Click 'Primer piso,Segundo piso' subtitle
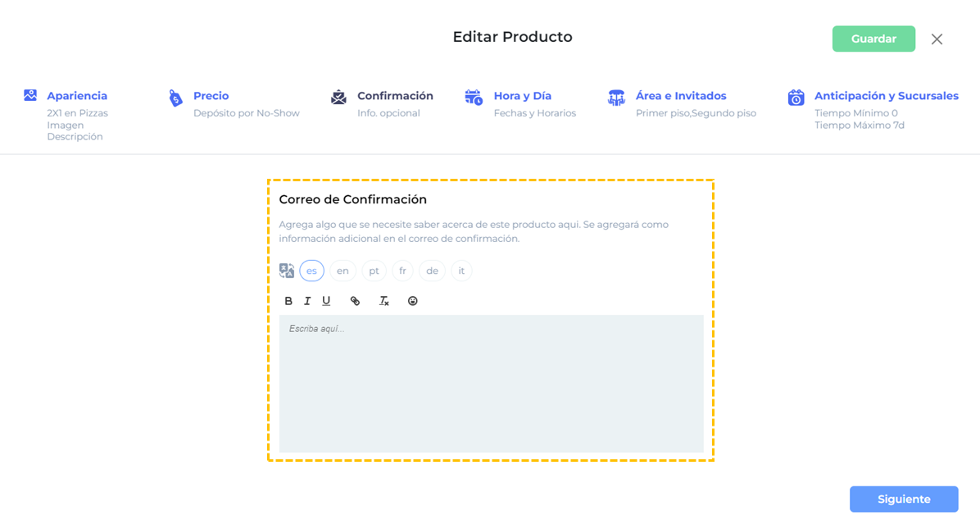 (x=696, y=113)
